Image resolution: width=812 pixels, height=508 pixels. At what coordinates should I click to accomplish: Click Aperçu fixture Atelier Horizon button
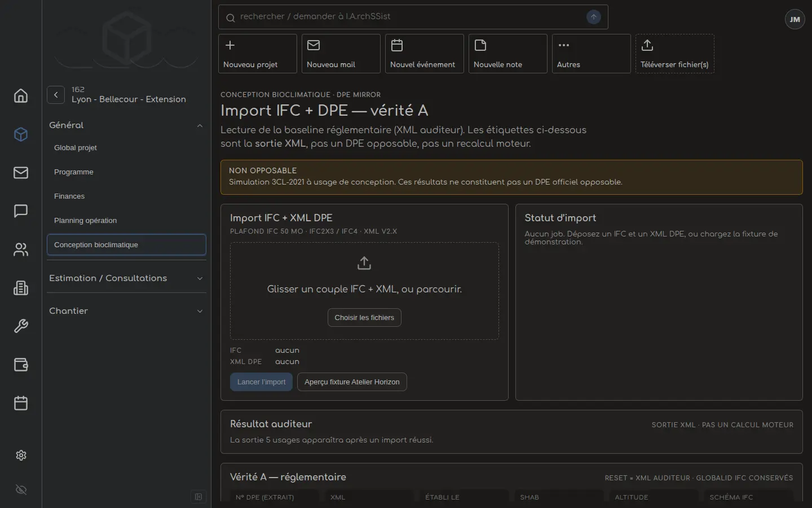click(352, 382)
